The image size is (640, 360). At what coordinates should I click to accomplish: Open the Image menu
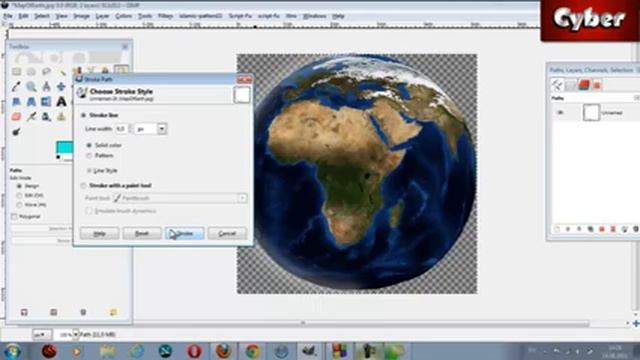pyautogui.click(x=81, y=16)
